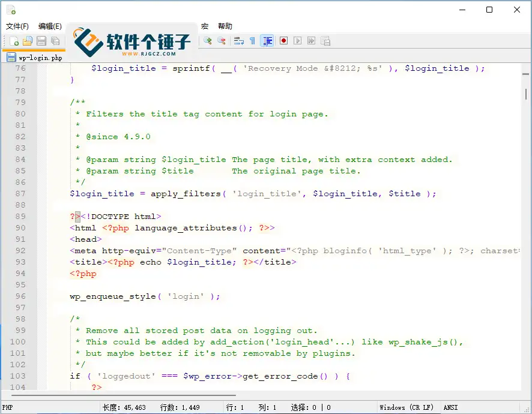Open the 编辑(E) menu
The height and width of the screenshot is (414, 532).
(x=50, y=26)
